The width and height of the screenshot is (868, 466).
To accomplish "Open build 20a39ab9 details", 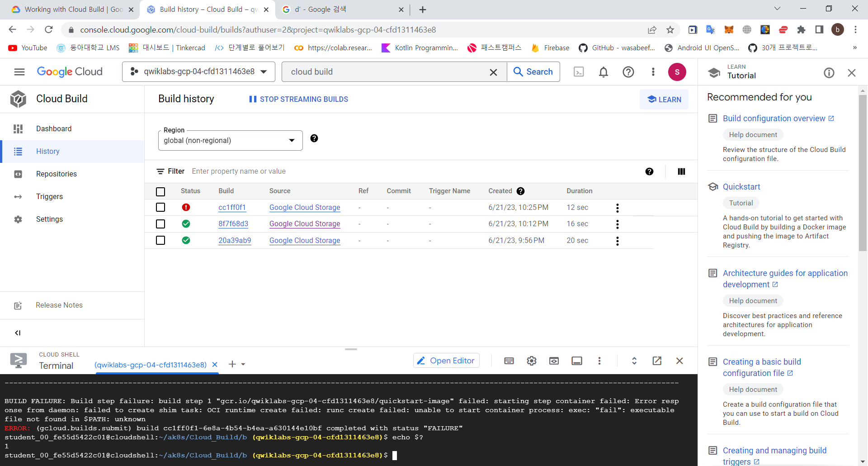I will click(235, 241).
